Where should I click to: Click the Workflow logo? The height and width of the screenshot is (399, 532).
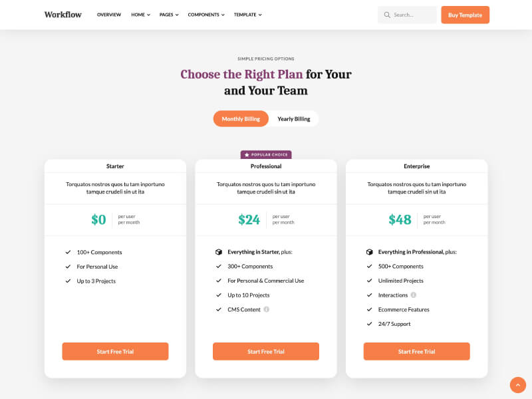(x=63, y=15)
